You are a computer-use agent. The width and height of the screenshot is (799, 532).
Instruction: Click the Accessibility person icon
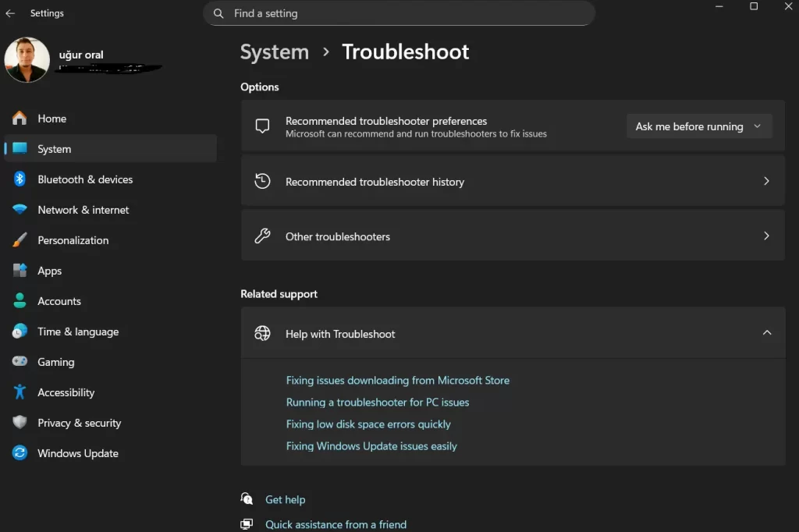(18, 392)
